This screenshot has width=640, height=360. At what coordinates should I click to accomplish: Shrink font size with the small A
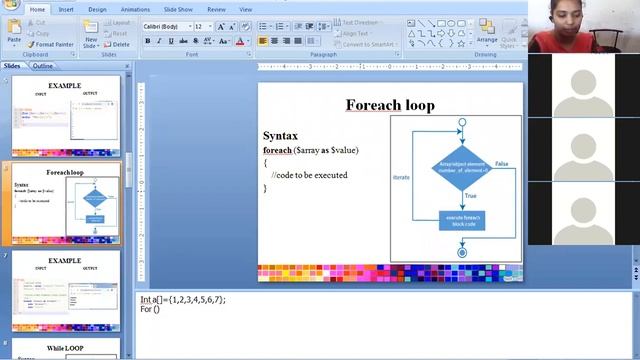point(232,27)
